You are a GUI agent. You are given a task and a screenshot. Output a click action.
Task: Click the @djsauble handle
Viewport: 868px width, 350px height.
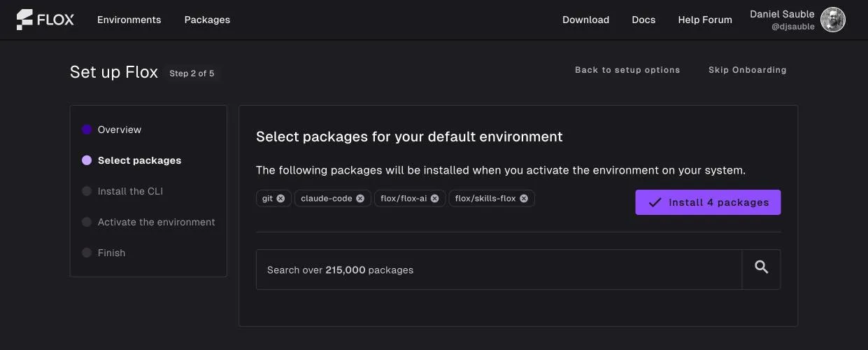(792, 27)
